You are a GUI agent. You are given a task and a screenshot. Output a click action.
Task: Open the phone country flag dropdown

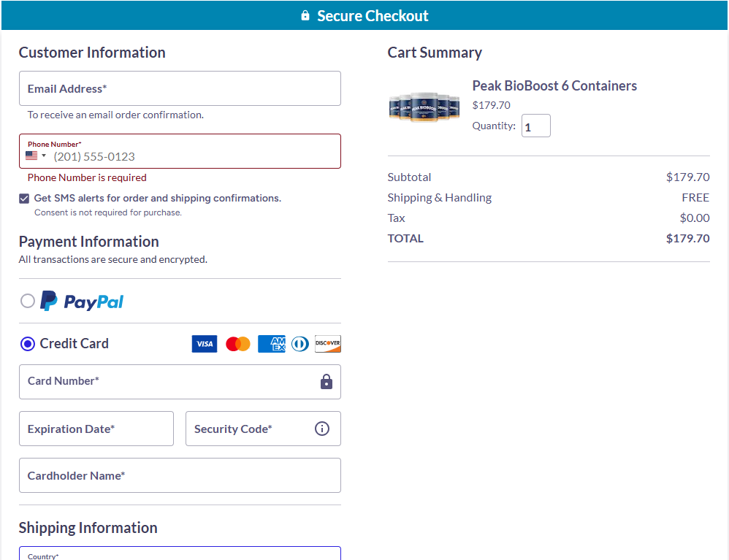tap(36, 156)
